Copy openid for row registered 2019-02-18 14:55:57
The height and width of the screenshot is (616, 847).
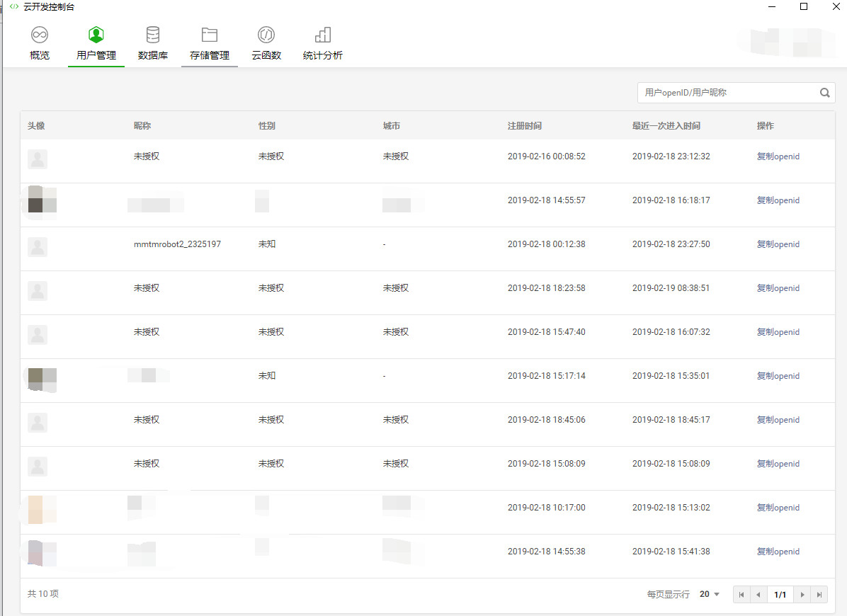778,200
